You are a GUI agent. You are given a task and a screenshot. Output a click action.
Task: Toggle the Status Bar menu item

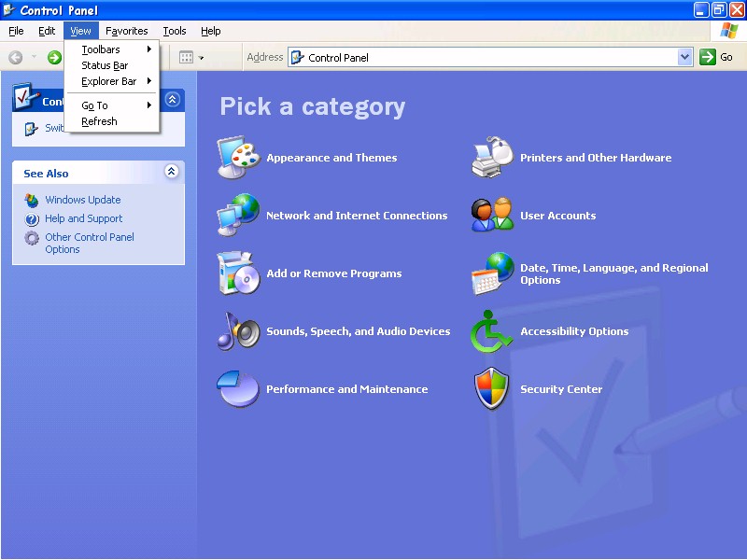[112, 65]
